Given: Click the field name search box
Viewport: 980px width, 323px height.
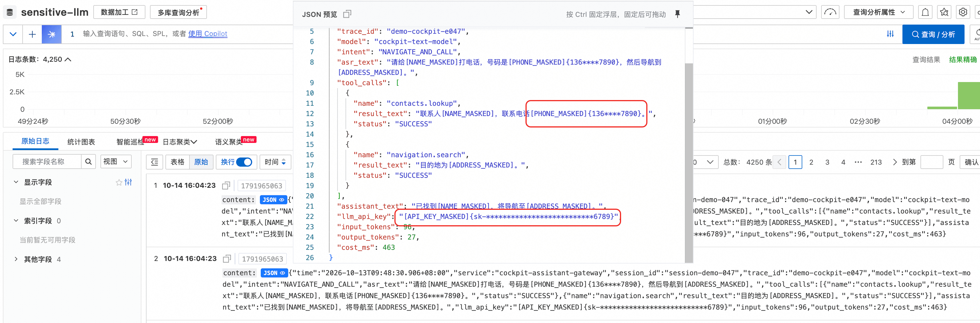Looking at the screenshot, I should coord(47,162).
